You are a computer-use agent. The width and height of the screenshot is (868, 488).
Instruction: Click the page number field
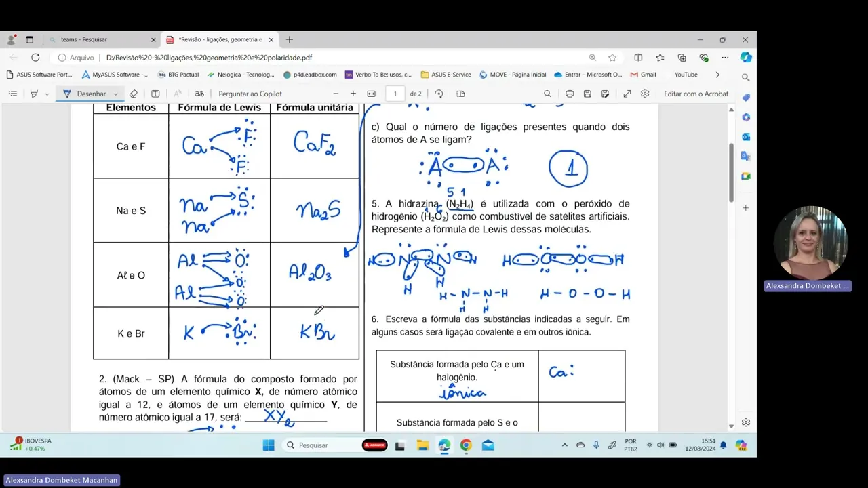tap(395, 94)
